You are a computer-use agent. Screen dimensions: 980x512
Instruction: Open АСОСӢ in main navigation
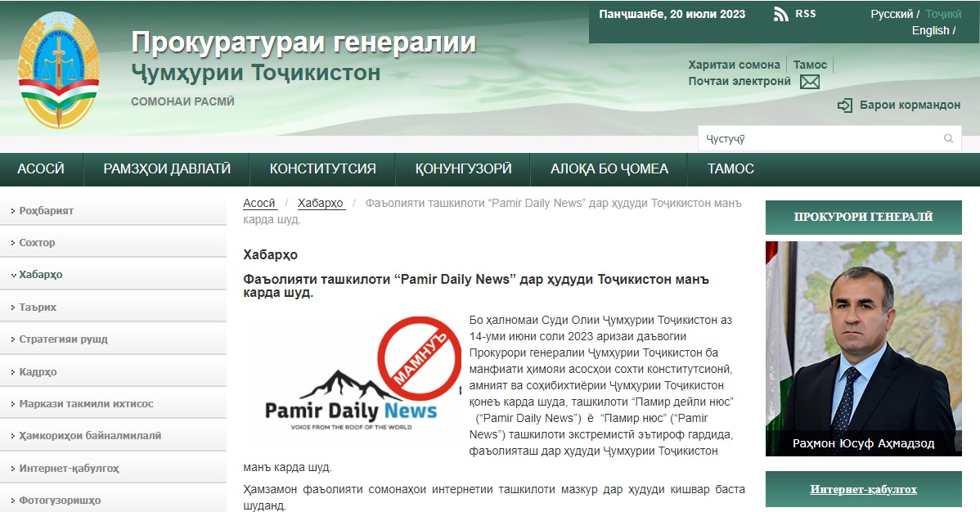[41, 168]
